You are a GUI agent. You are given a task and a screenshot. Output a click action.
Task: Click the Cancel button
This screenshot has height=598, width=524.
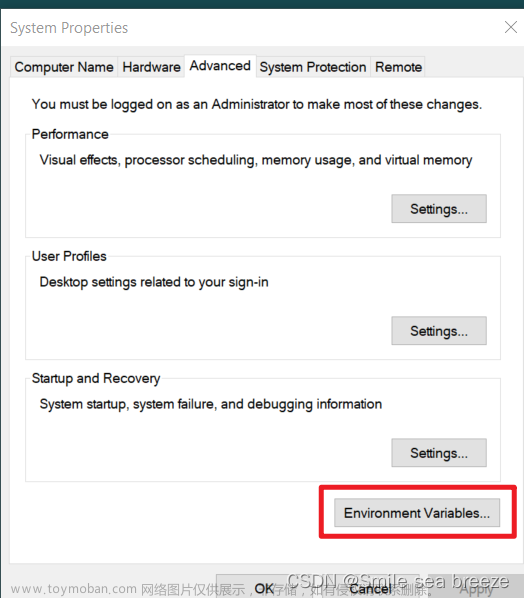point(370,588)
